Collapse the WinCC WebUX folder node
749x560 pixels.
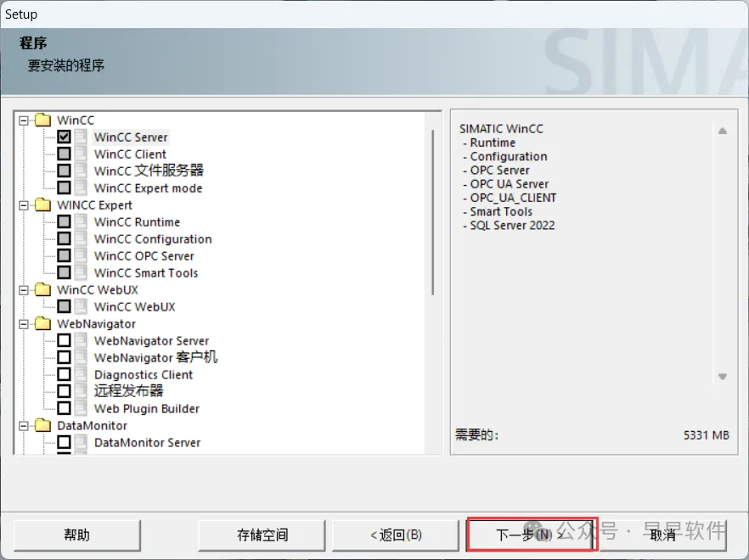tap(24, 290)
